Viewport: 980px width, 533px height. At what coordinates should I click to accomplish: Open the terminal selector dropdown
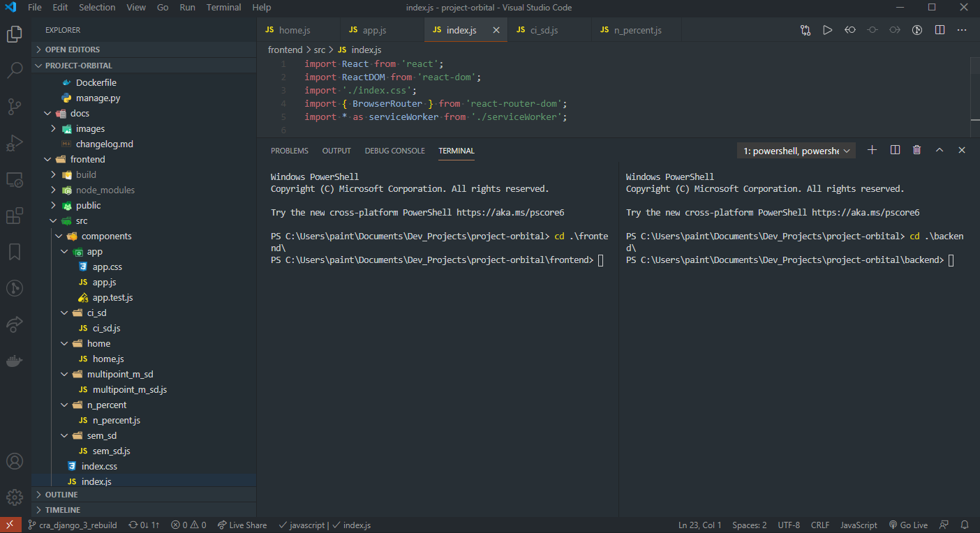click(796, 151)
